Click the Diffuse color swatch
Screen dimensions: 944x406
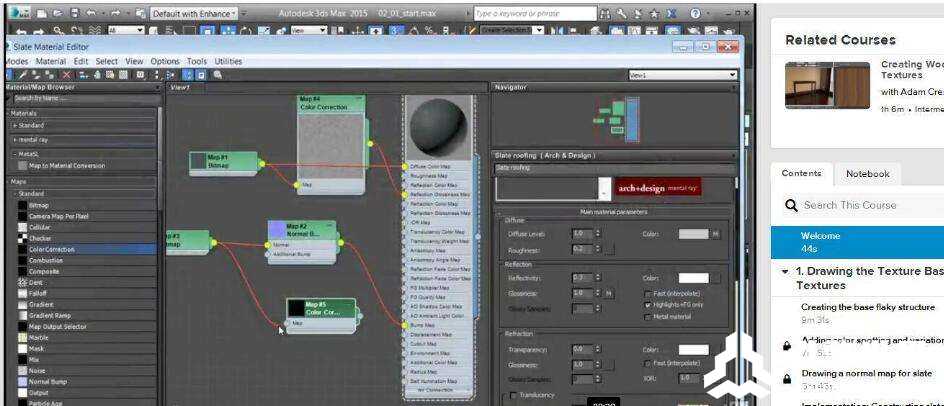tap(694, 234)
